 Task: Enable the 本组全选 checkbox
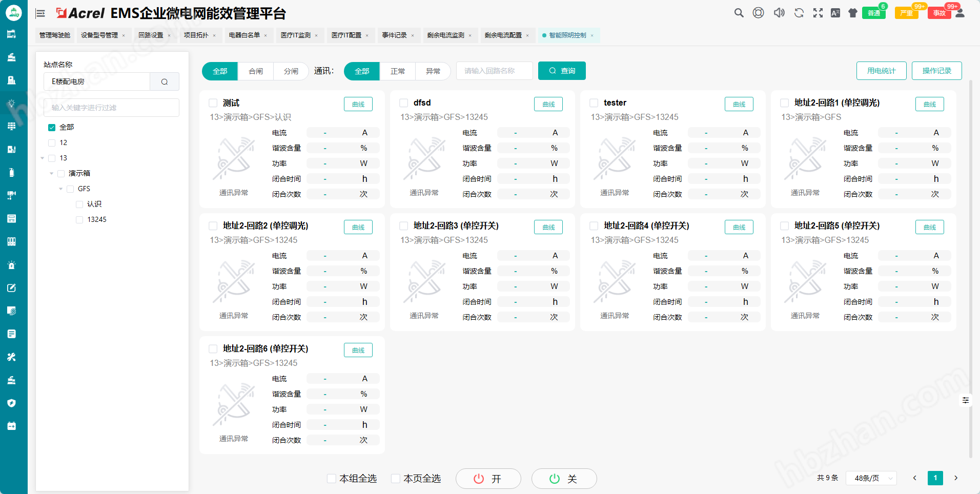pyautogui.click(x=331, y=478)
